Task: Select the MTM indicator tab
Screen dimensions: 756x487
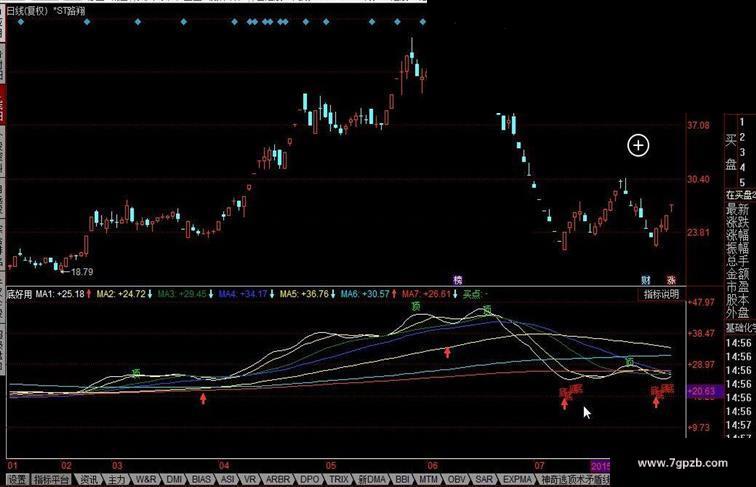Action: [x=428, y=480]
